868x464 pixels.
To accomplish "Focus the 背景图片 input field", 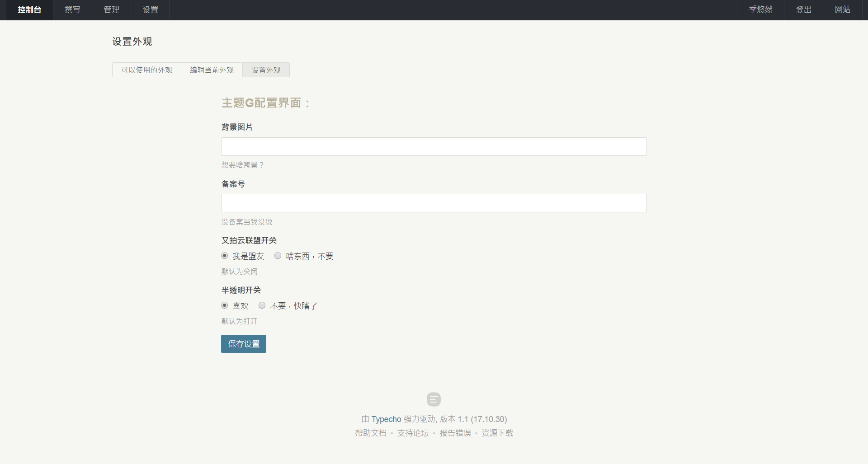I will click(434, 147).
